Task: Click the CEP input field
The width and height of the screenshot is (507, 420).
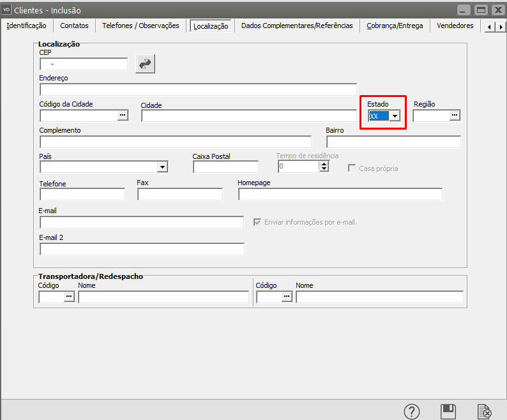Action: point(84,64)
